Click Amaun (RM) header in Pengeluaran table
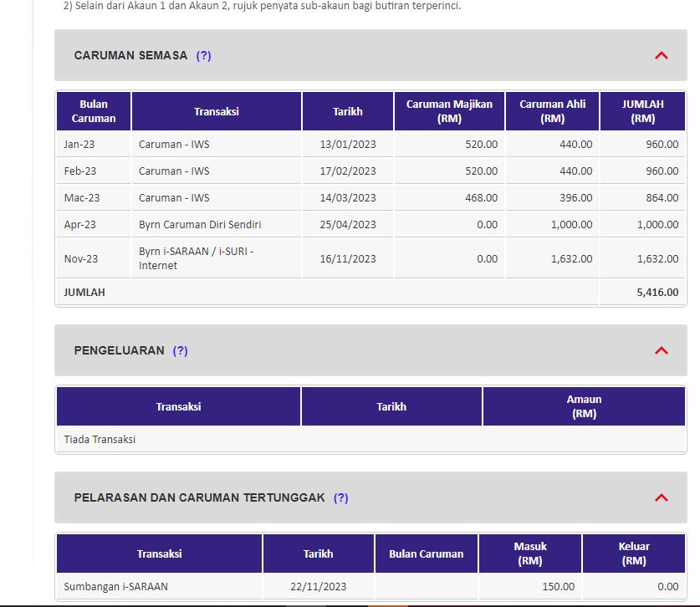Viewport: 700px width, 607px height. click(x=583, y=406)
